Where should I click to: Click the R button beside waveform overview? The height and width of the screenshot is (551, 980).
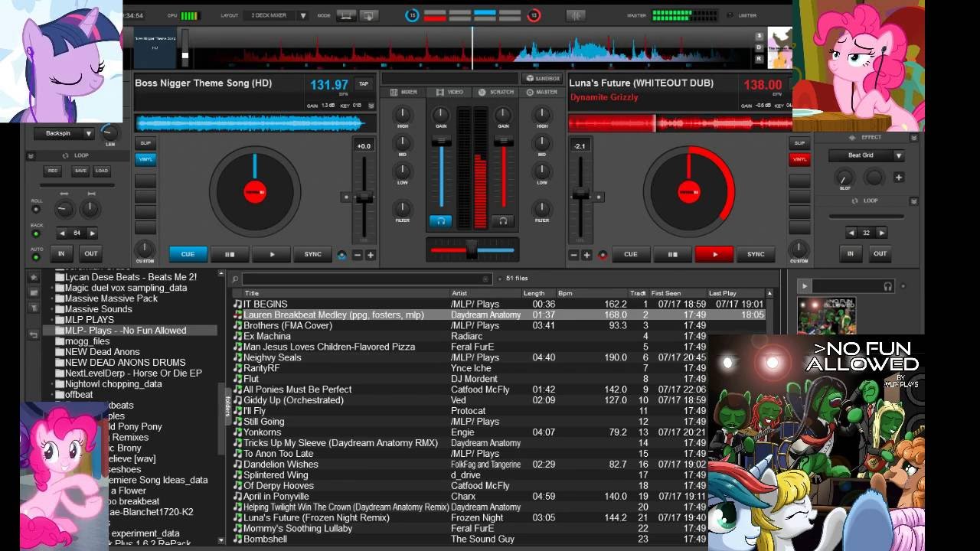point(759,58)
